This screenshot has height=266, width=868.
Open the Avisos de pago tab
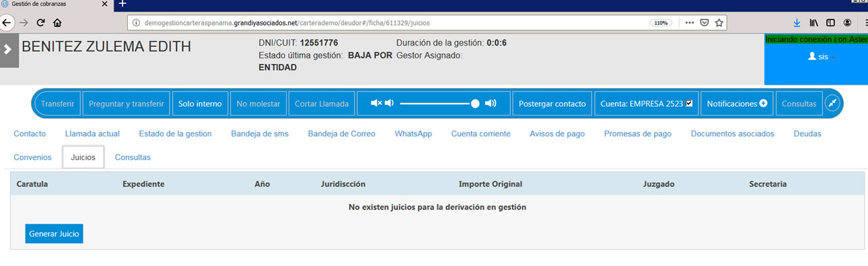click(557, 134)
